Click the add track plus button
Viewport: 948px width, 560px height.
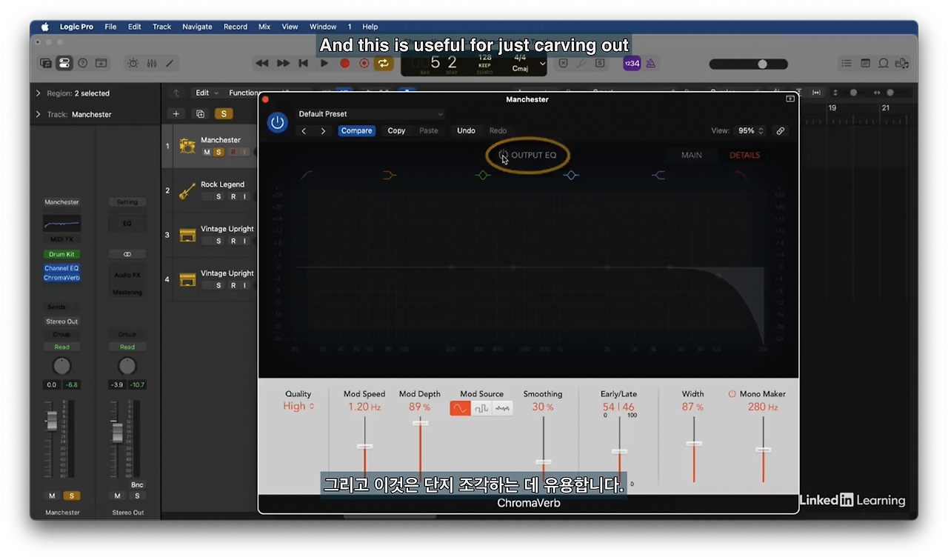pyautogui.click(x=176, y=113)
